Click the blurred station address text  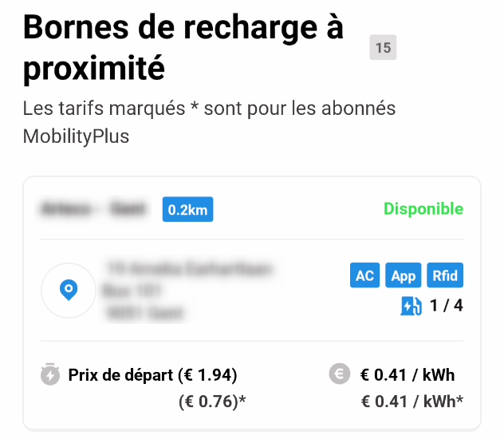[190, 291]
